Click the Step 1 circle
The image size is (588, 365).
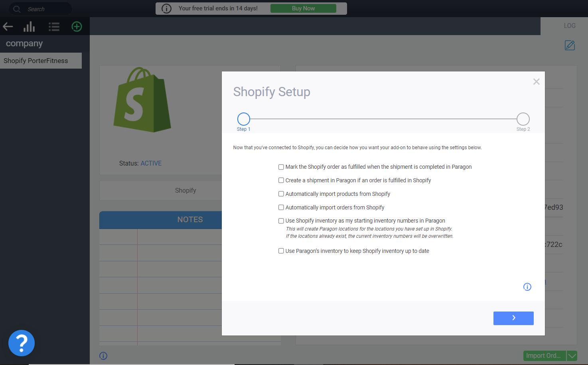(244, 119)
